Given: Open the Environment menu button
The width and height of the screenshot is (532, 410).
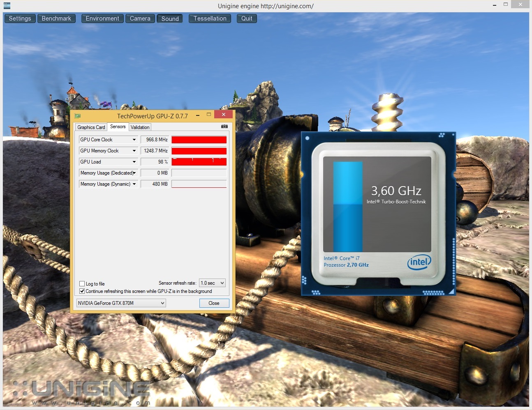Looking at the screenshot, I should (x=102, y=18).
